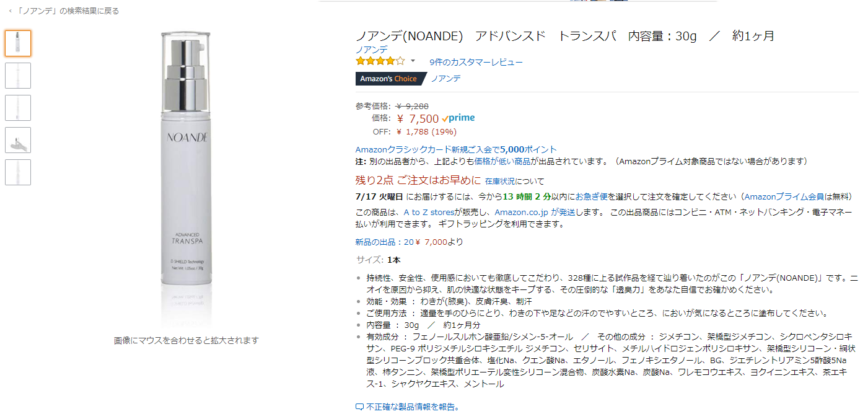This screenshot has height=414, width=868.
Task: Select the second product thumbnail
Action: tap(18, 76)
